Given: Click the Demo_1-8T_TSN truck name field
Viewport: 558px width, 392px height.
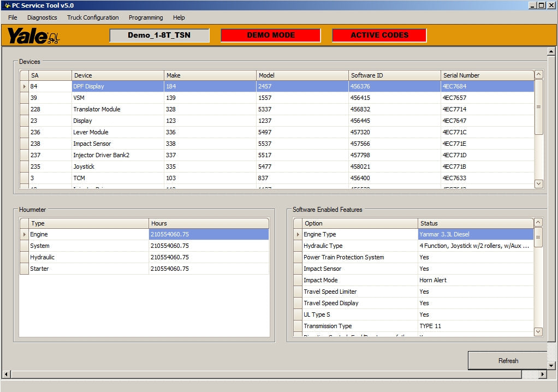Looking at the screenshot, I should click(x=159, y=35).
